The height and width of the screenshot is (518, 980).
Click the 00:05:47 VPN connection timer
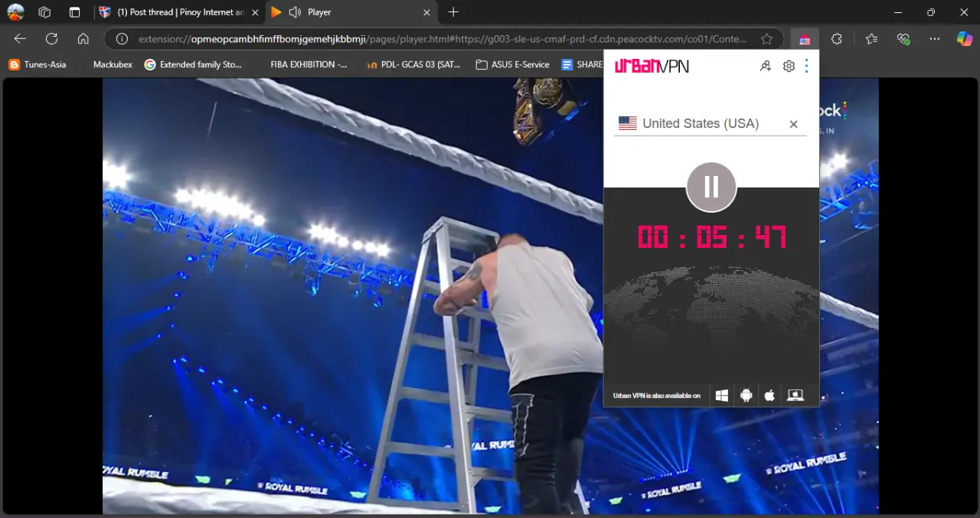click(x=711, y=237)
